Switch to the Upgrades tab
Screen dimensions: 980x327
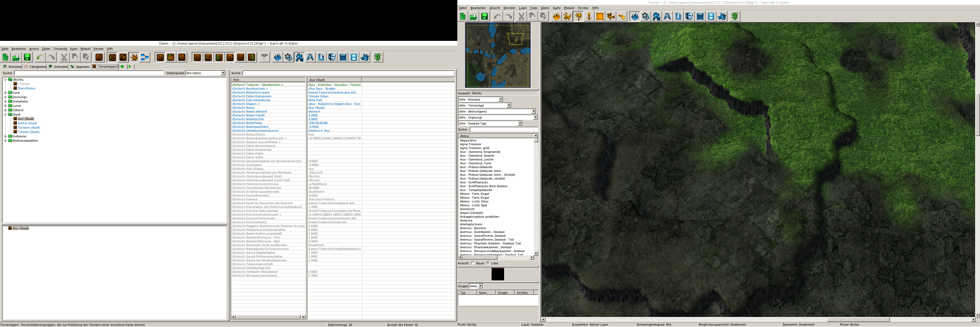(x=80, y=66)
